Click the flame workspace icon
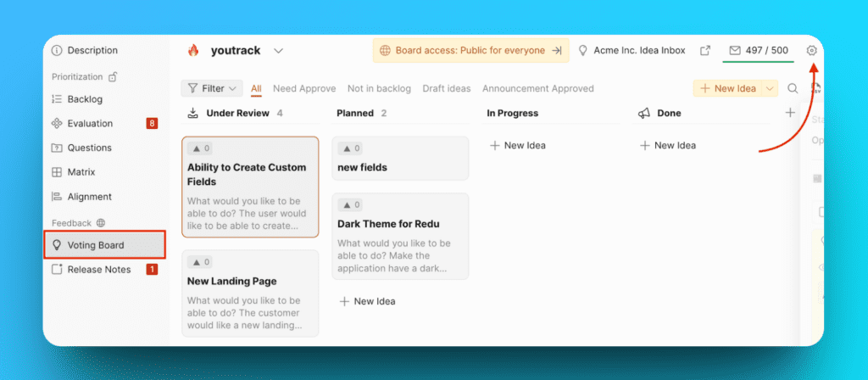The height and width of the screenshot is (380, 868). [x=193, y=51]
